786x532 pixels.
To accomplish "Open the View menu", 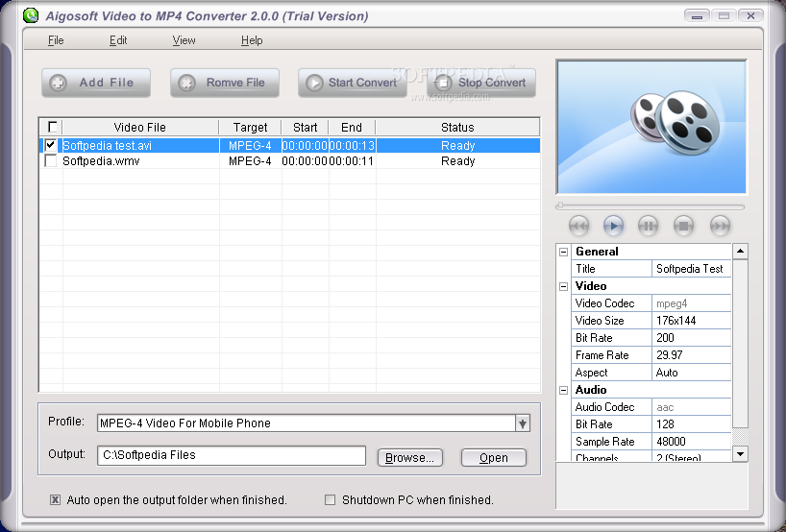I will point(184,40).
